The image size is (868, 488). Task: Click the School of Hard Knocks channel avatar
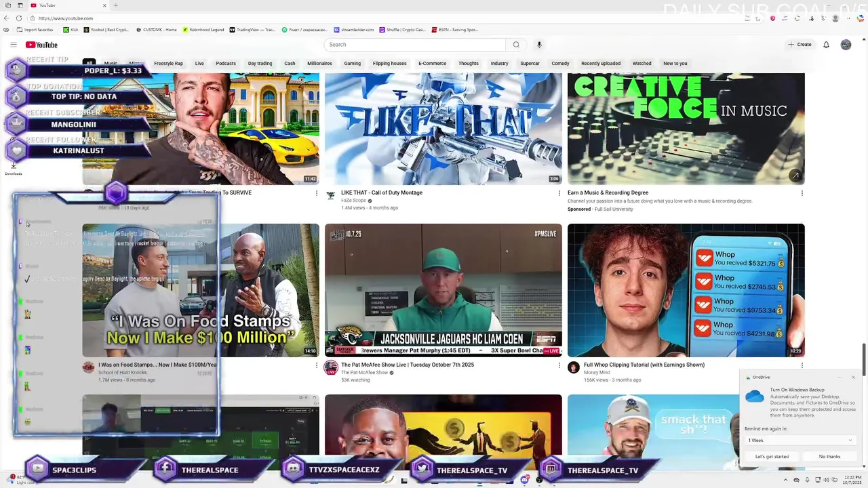88,368
